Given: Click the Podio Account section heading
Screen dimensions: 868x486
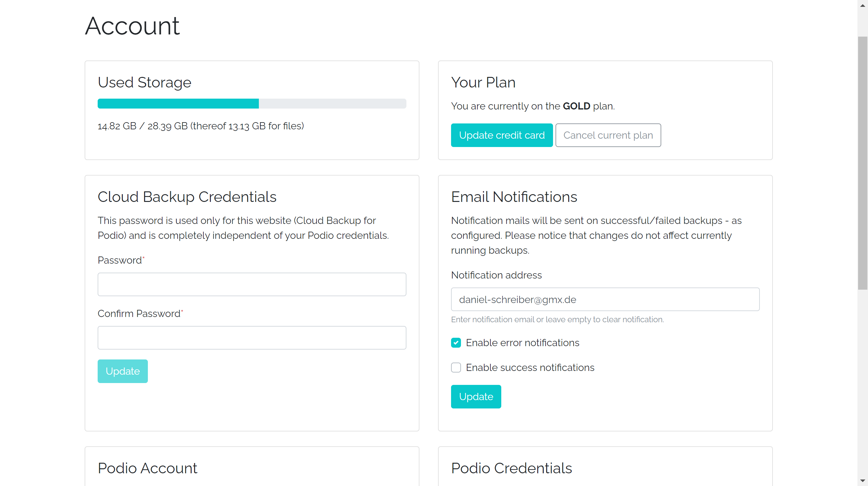Looking at the screenshot, I should 147,468.
